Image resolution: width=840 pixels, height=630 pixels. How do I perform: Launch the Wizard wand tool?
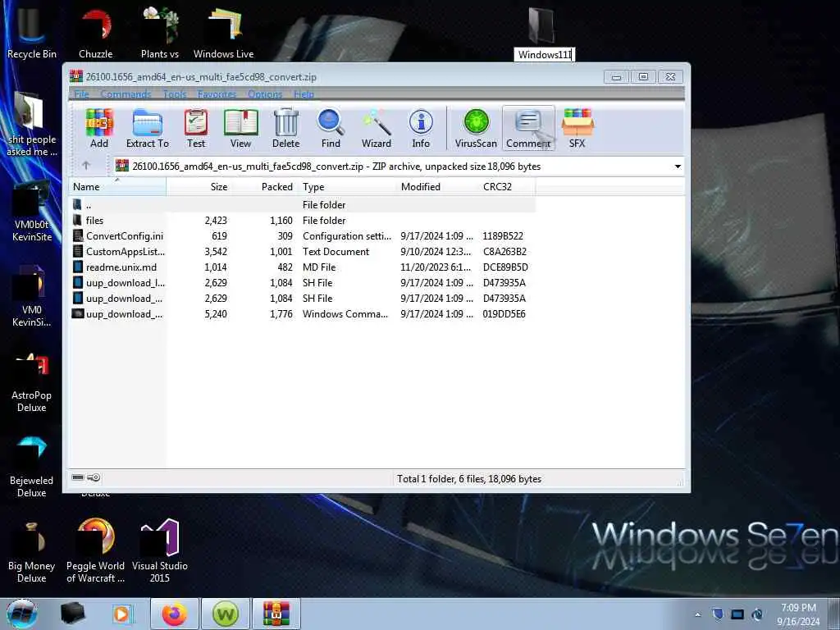pyautogui.click(x=377, y=129)
